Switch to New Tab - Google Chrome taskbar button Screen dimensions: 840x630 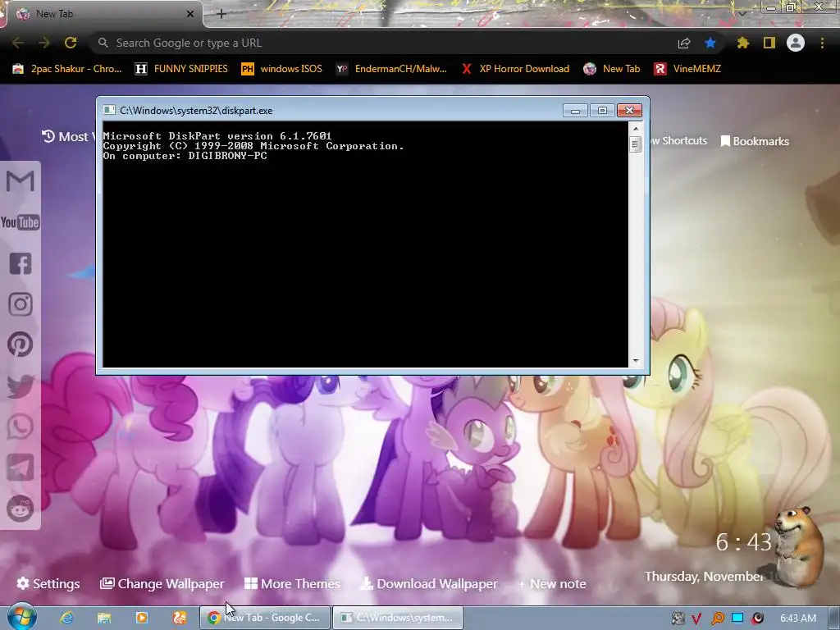click(264, 618)
